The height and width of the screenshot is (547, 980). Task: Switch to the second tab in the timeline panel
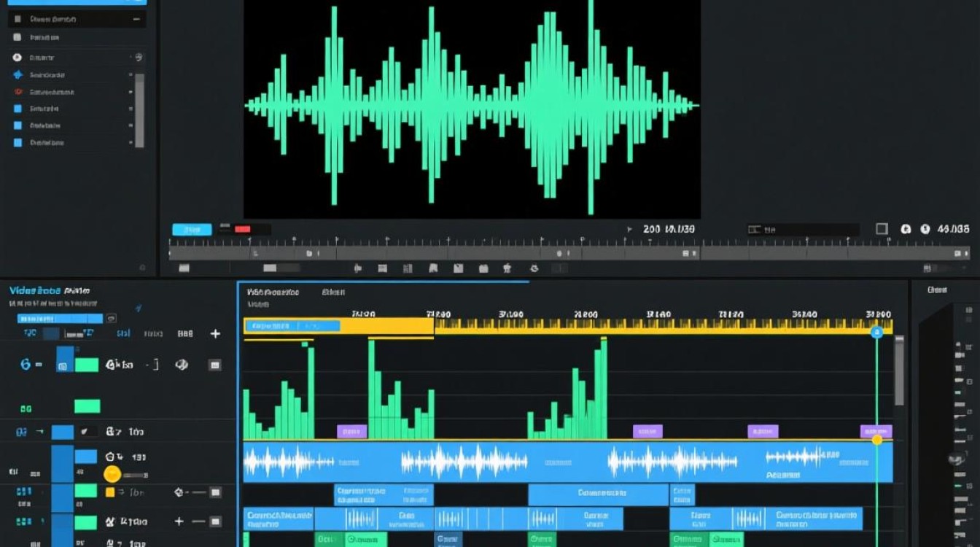pos(333,292)
